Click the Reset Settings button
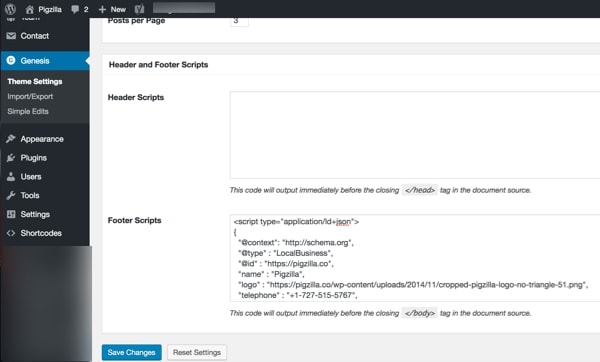Image resolution: width=600 pixels, height=362 pixels. coord(197,352)
